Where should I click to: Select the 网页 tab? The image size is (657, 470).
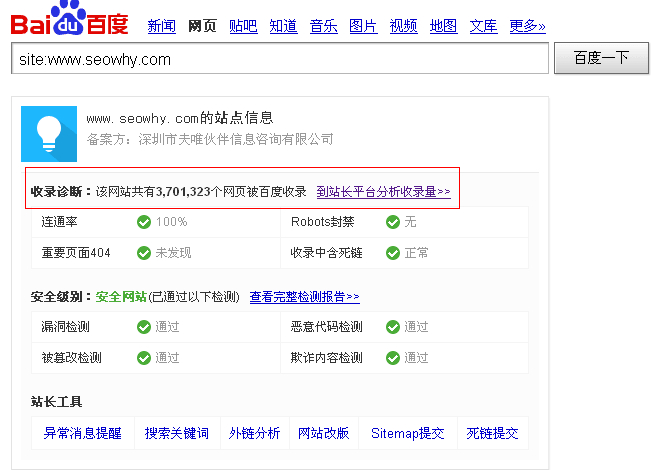(202, 26)
